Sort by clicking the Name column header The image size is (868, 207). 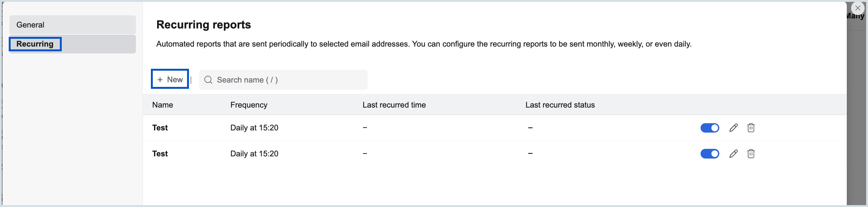tap(162, 105)
